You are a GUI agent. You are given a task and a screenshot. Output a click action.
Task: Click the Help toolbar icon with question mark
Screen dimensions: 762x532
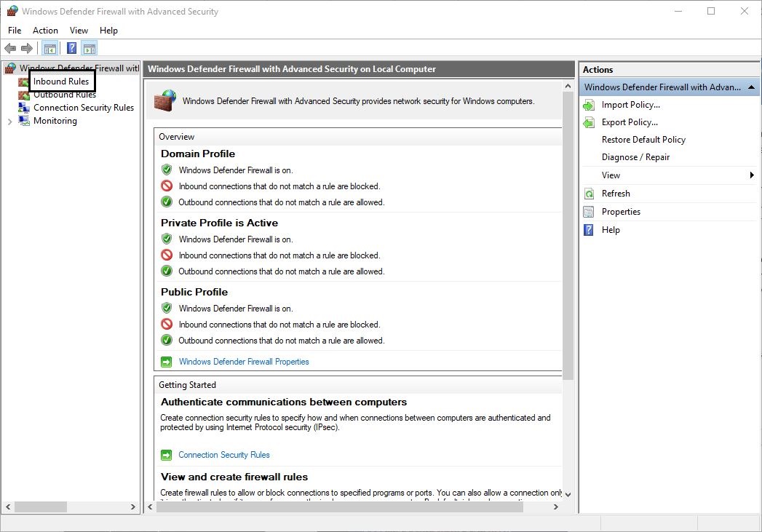pyautogui.click(x=72, y=48)
